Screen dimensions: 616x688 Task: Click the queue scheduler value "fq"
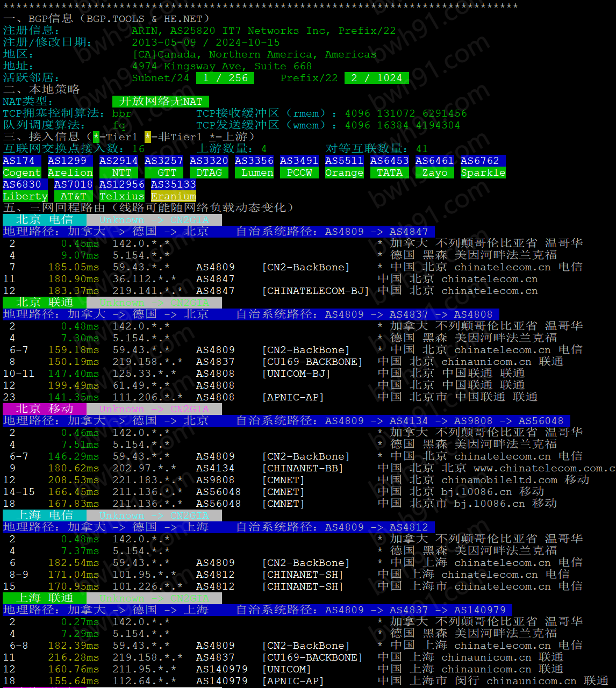pyautogui.click(x=119, y=125)
